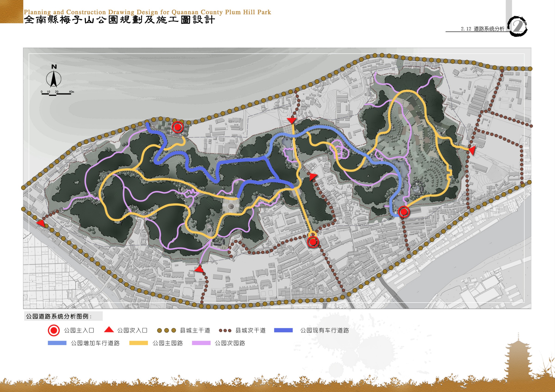Click the red triangle entrance at bottom south path
This screenshot has width=555, height=392.
tap(199, 269)
